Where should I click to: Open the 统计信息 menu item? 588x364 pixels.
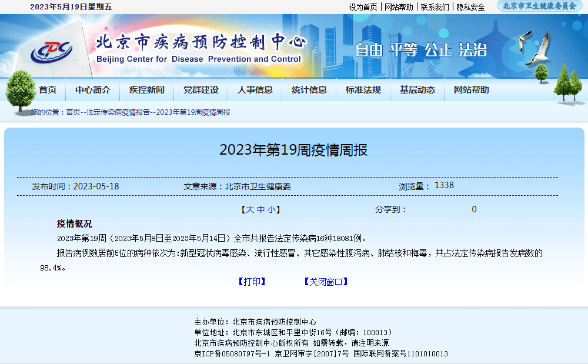[309, 90]
